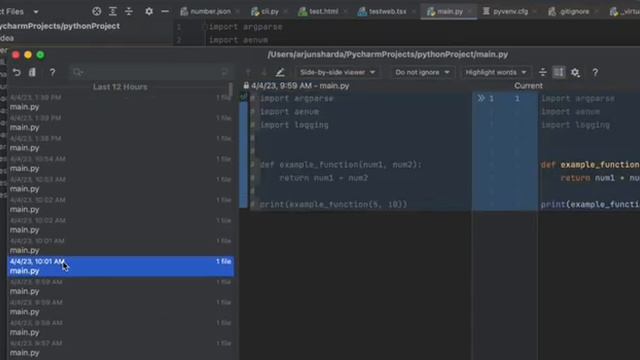640x360 pixels.
Task: Click the Create Patch icon beside Revert
Action: pos(32,73)
